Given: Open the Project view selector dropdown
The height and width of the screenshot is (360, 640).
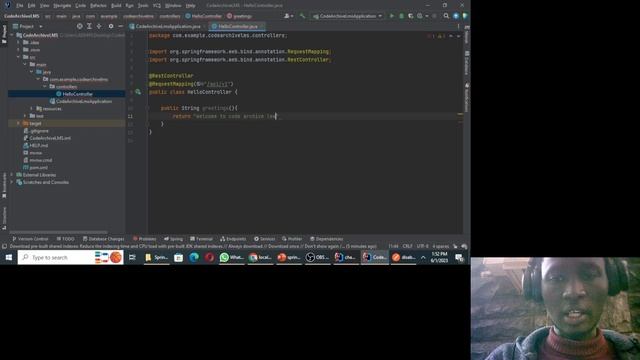Looking at the screenshot, I should pos(27,26).
